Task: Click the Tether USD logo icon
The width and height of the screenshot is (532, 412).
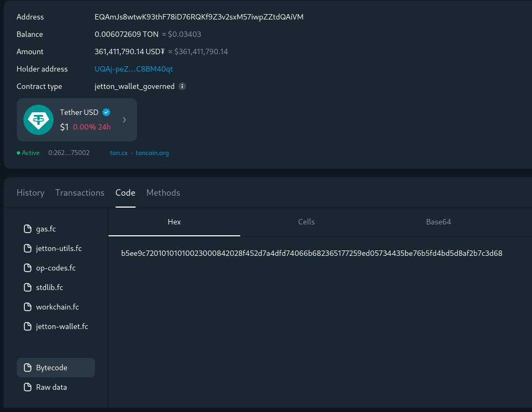Action: pyautogui.click(x=38, y=120)
